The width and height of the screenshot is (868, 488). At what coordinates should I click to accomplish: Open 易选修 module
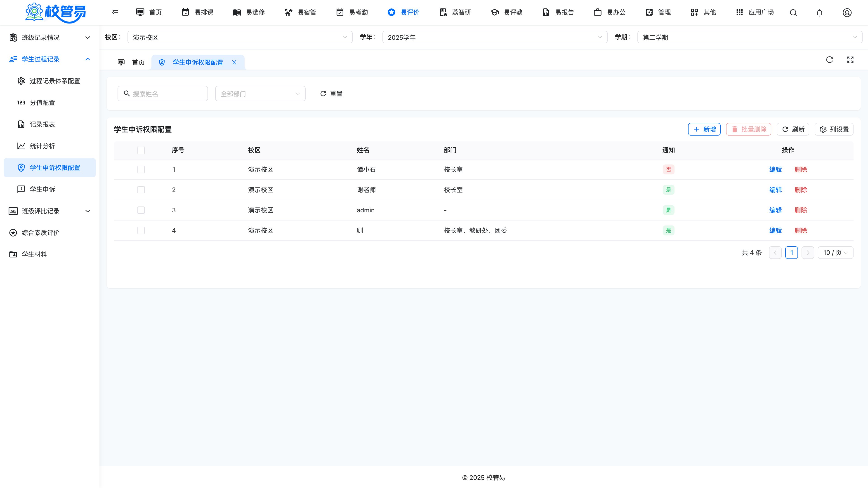[x=249, y=12]
